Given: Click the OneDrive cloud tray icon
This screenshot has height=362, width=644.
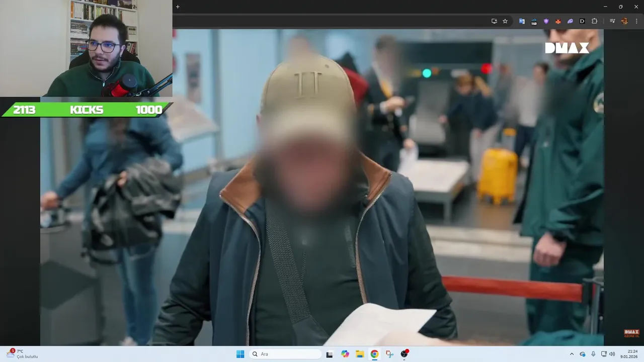Looking at the screenshot, I should coord(583,354).
